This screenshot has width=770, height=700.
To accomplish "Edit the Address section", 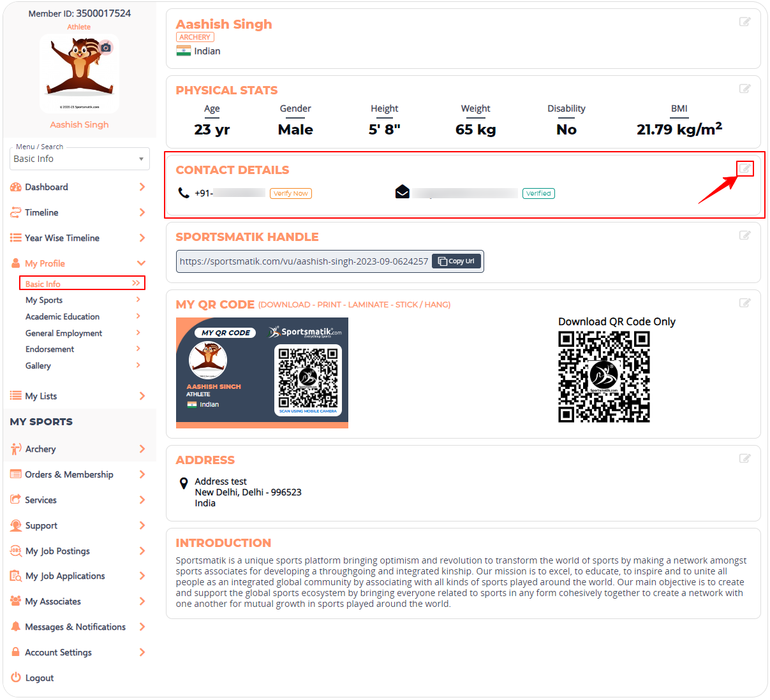I will pos(744,458).
